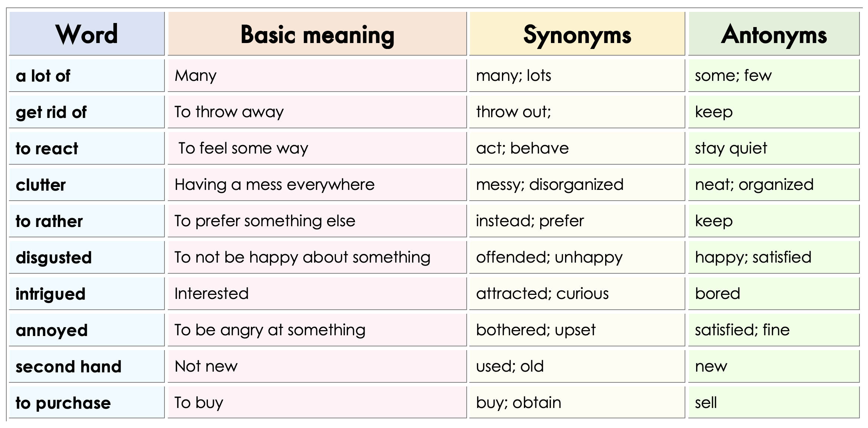This screenshot has width=868, height=428.
Task: Select the 'attracted; curious' synonyms cell
Action: point(577,294)
